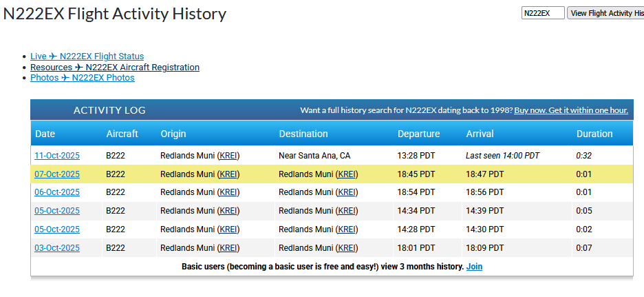The image size is (644, 297).
Task: Click the Date column header
Action: tap(45, 134)
